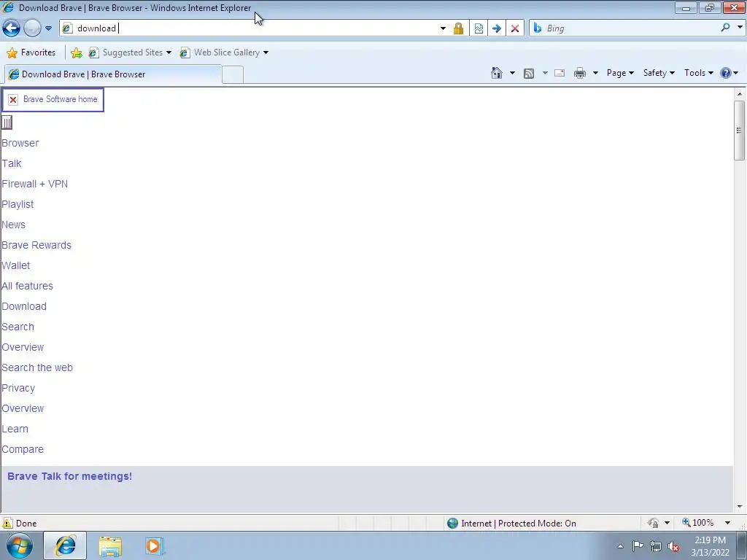The image size is (747, 560).
Task: Open the Tools menu
Action: (698, 73)
